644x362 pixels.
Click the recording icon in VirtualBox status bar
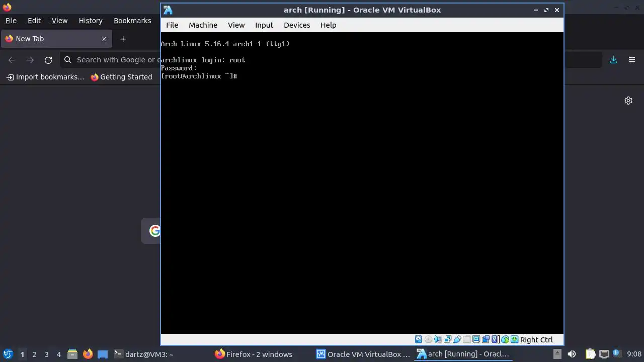486,339
